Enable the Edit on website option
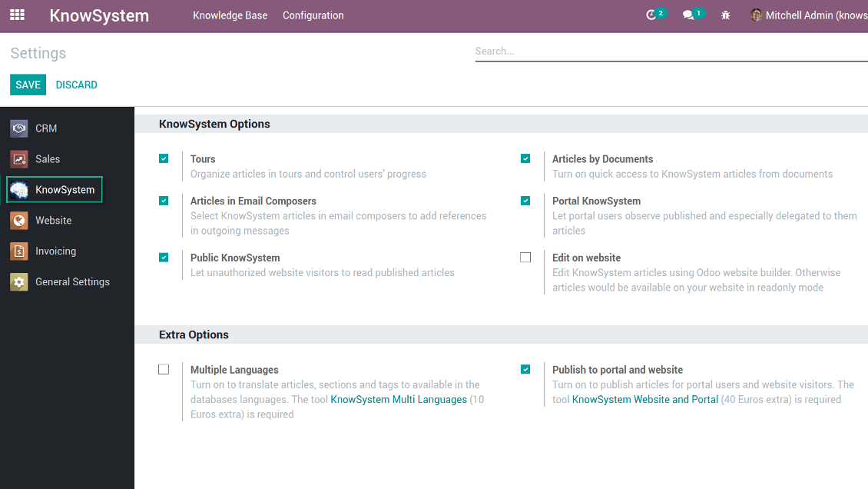 [525, 257]
